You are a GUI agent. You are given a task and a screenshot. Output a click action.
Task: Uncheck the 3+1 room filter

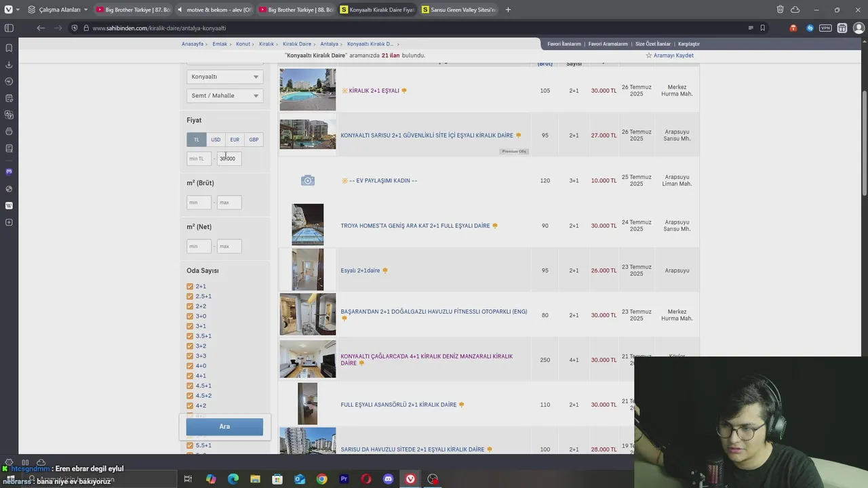190,326
